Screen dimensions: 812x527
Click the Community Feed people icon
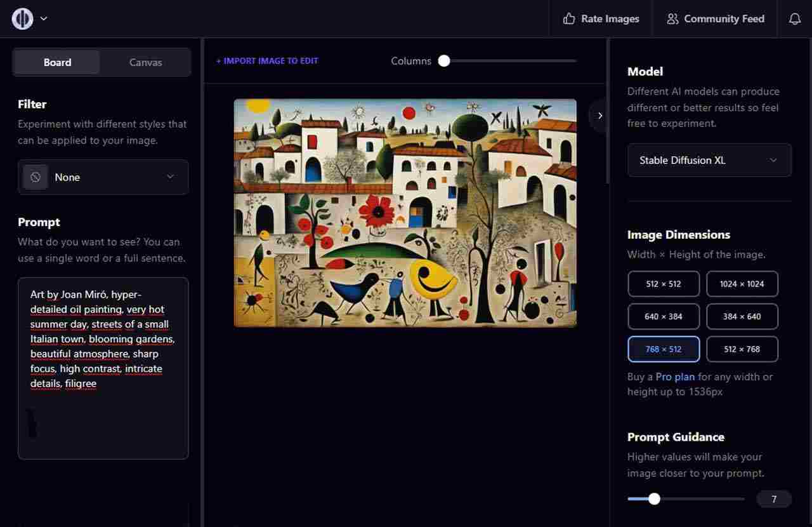tap(672, 19)
